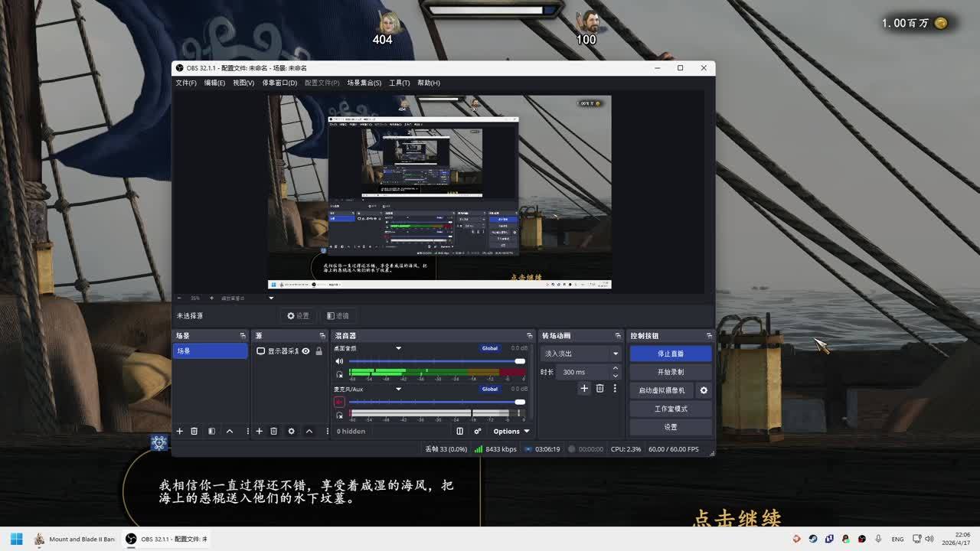Mute the desktop audio speaker icon

point(339,361)
